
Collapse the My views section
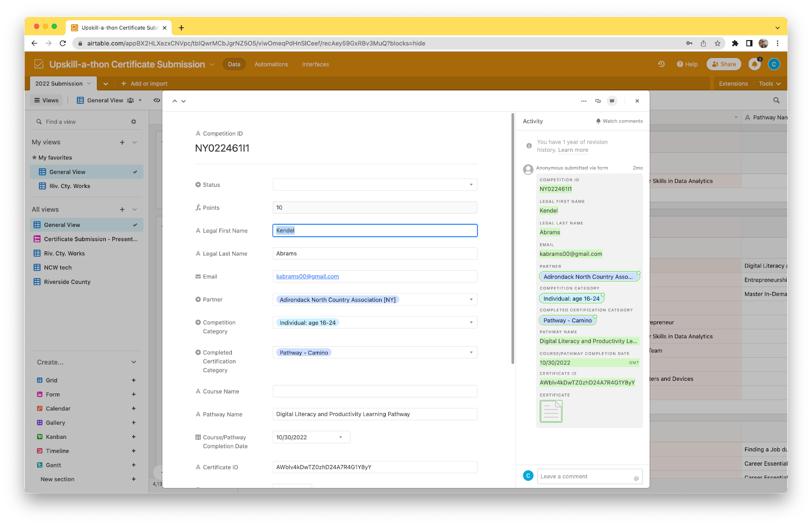click(x=134, y=142)
